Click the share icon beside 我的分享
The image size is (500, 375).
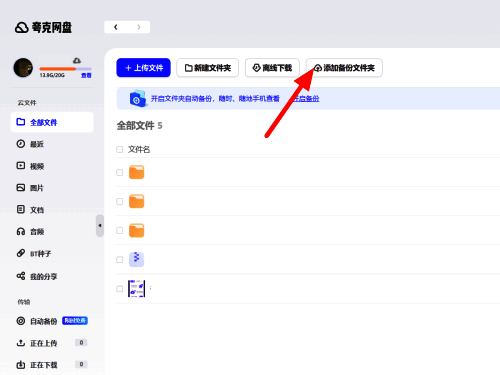tap(21, 276)
